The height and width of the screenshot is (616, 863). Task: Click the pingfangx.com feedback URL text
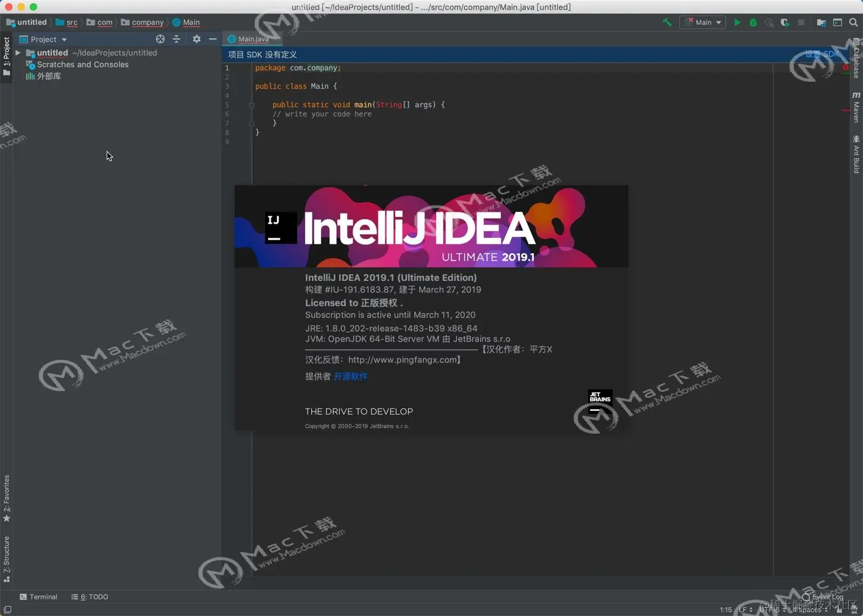pyautogui.click(x=403, y=360)
